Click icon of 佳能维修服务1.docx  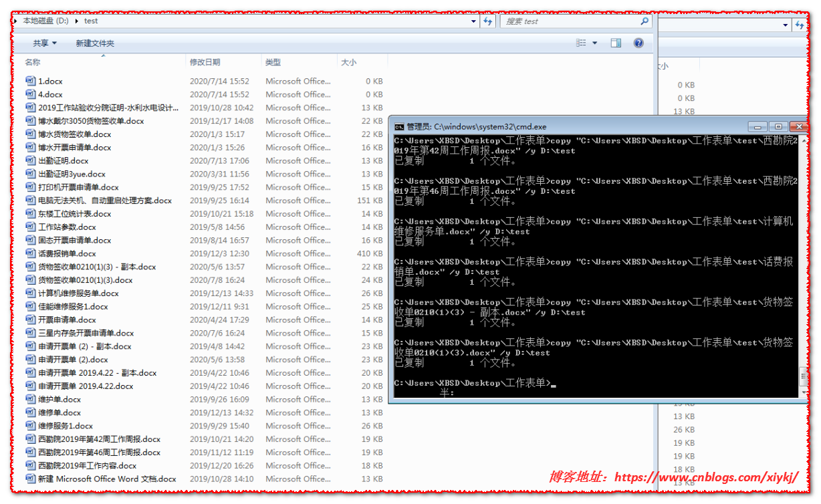point(31,306)
